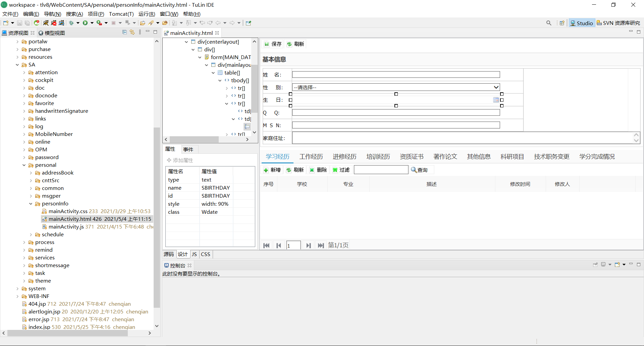The image size is (644, 346).
Task: Click the Debug bug icon
Action: point(71,23)
